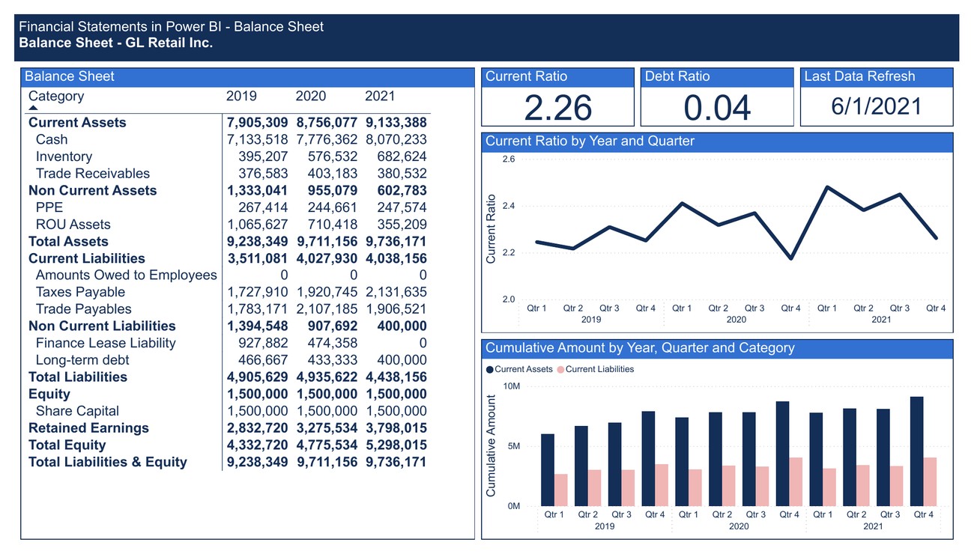Select the 2020 column header
Image resolution: width=974 pixels, height=560 pixels.
tap(311, 96)
